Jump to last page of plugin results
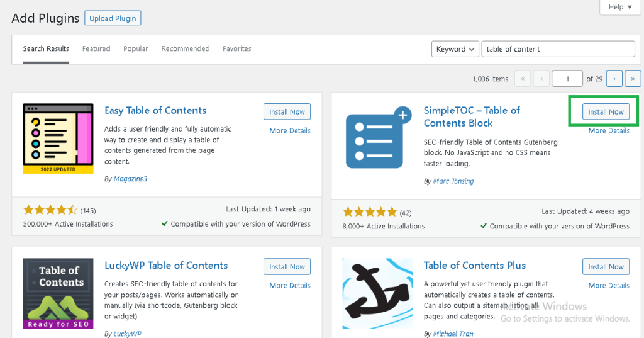Viewport: 644px width, 338px height. (633, 79)
